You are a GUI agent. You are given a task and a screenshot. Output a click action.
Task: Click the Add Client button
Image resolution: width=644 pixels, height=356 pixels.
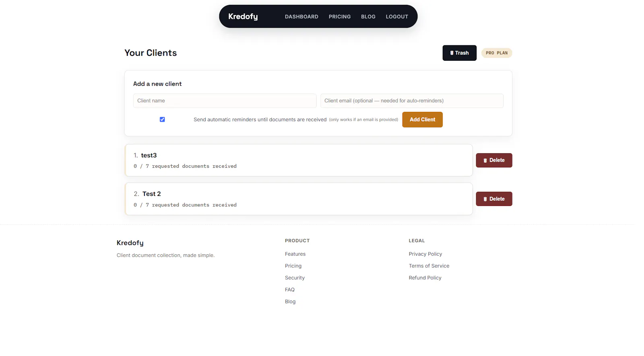coord(422,119)
